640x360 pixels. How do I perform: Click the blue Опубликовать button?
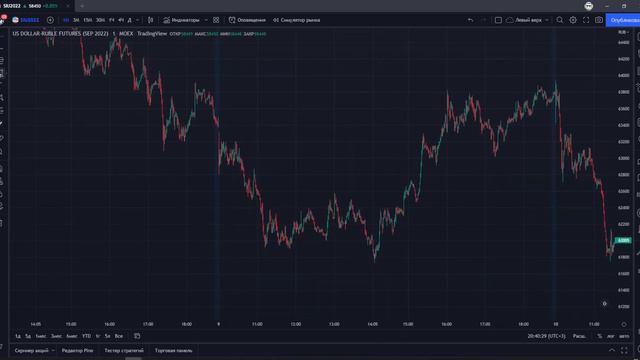tap(623, 20)
